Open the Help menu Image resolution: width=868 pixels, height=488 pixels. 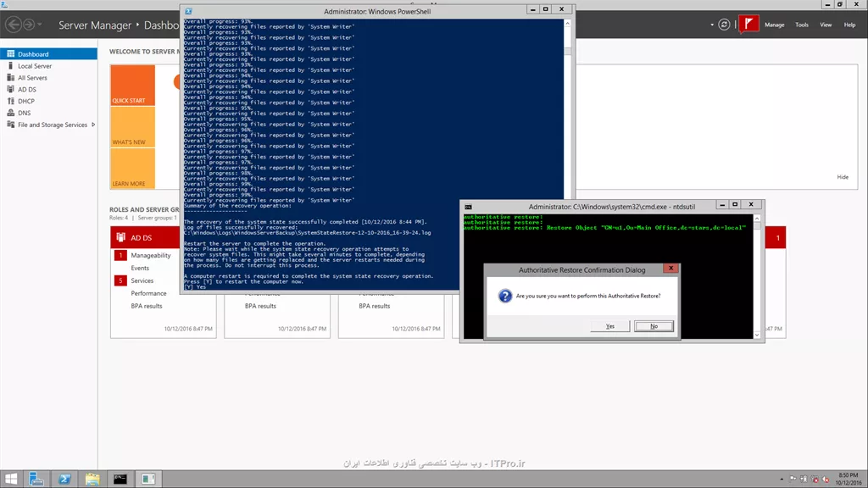coord(849,25)
